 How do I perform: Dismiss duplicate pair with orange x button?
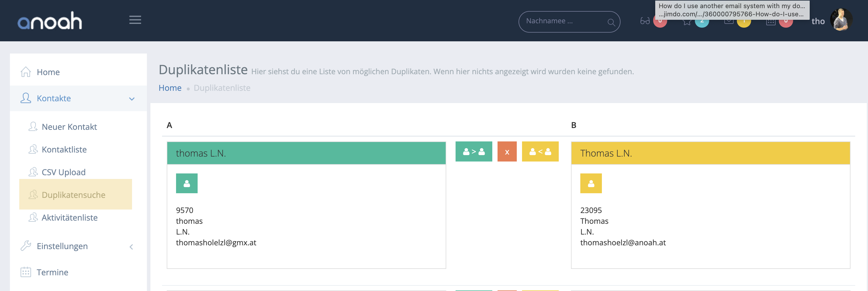point(507,152)
